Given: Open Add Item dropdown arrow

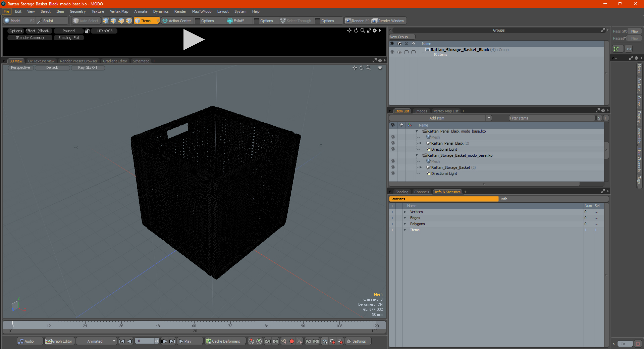Looking at the screenshot, I should click(489, 118).
